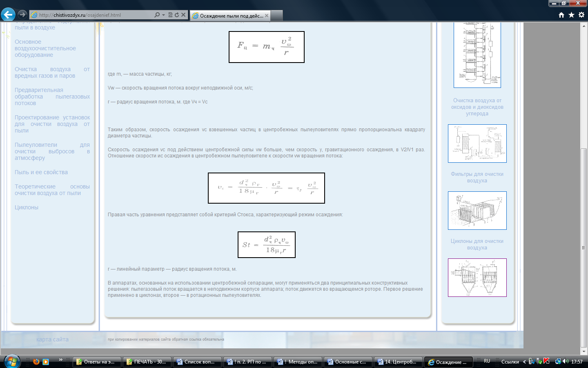Viewport: 588px width, 368px height.
Task: Switch to 'Основные с...' taskbar window
Action: click(348, 361)
